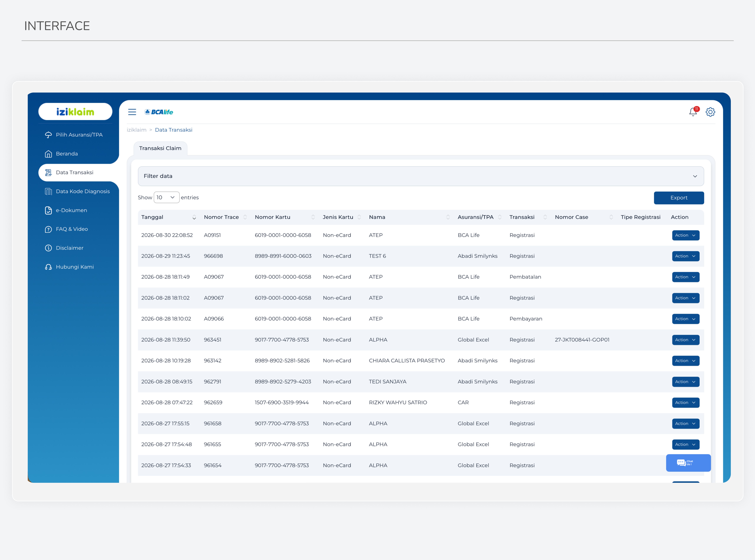Sort by Nomor Kartu column arrows
755x560 pixels.
(x=313, y=217)
